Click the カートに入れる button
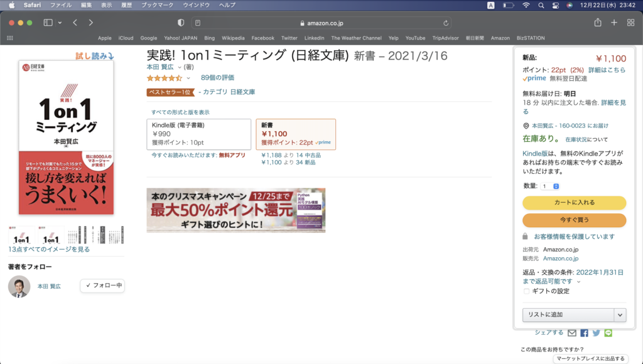The height and width of the screenshot is (364, 643). (574, 203)
